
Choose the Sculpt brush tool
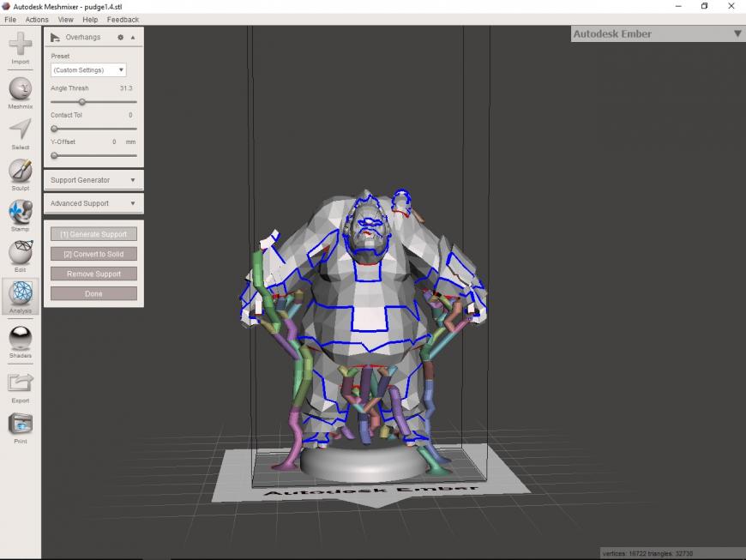point(20,175)
